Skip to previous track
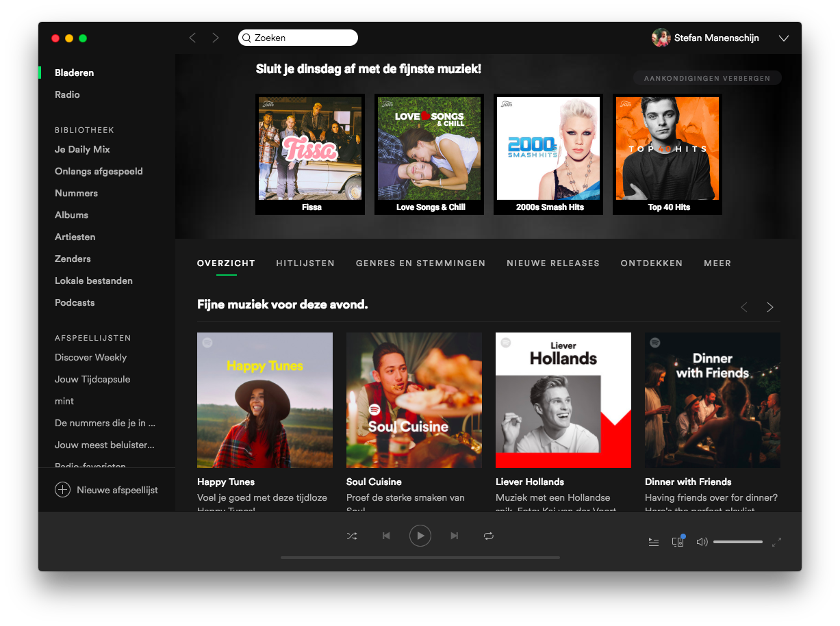This screenshot has width=840, height=626. (x=386, y=536)
